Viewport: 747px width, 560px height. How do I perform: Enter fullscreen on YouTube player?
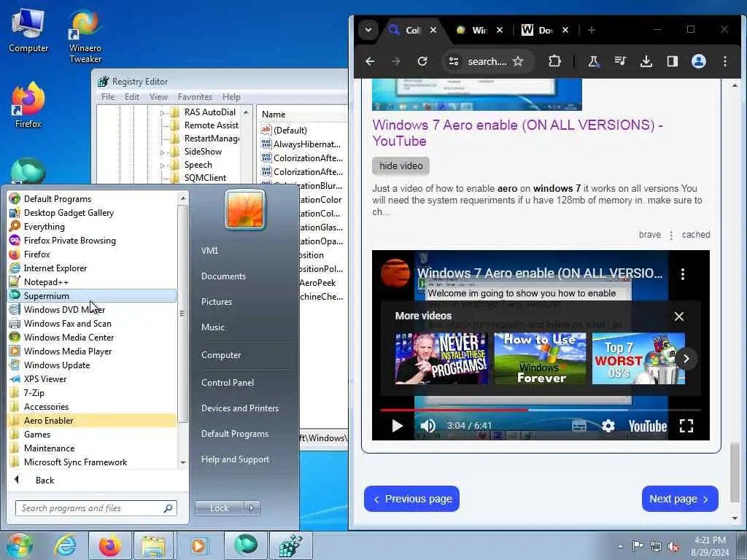[x=686, y=426]
